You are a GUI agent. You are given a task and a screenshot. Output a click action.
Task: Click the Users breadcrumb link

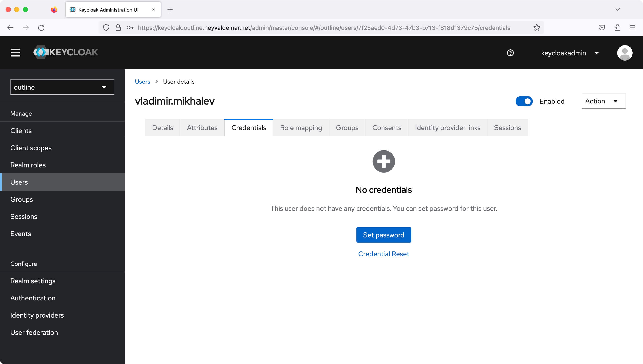[142, 82]
